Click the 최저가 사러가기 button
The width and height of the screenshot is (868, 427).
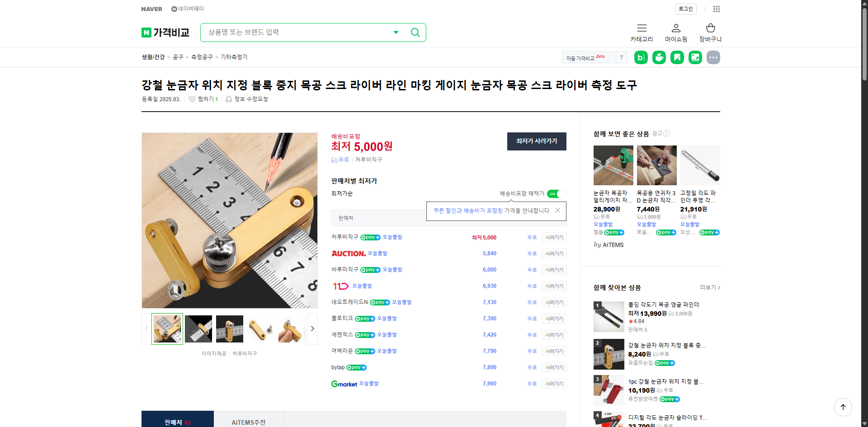[x=536, y=141]
